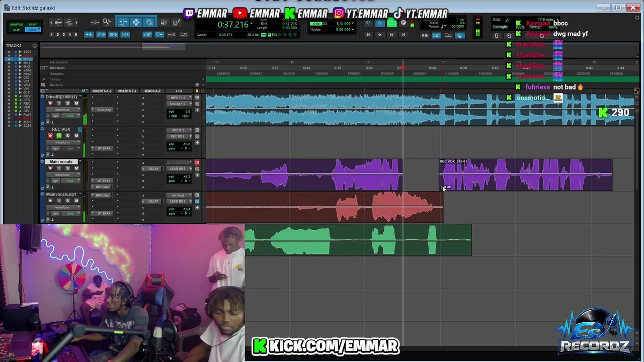Click the Play transport button
The width and height of the screenshot is (644, 362).
[x=392, y=23]
